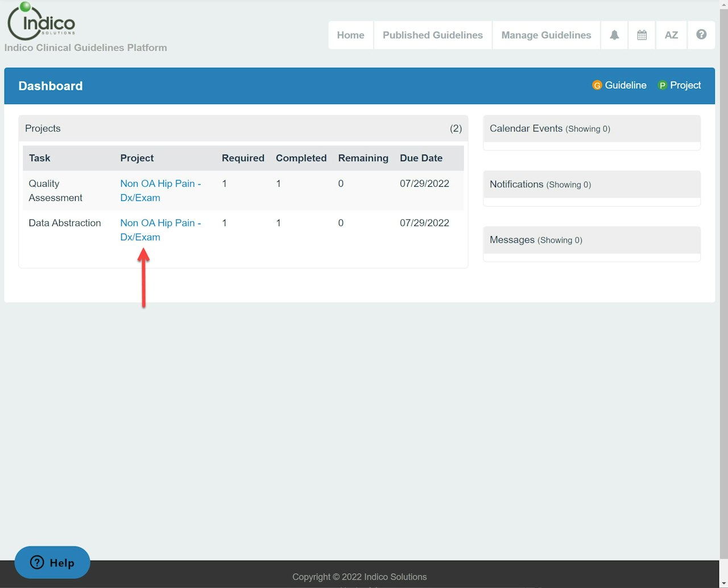
Task: Click the orange G Guideline icon
Action: click(x=597, y=85)
